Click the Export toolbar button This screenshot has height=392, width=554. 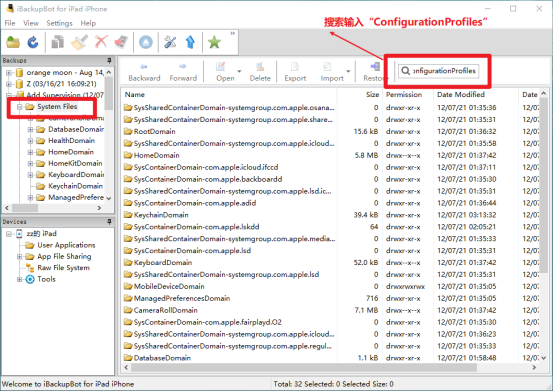(x=295, y=72)
